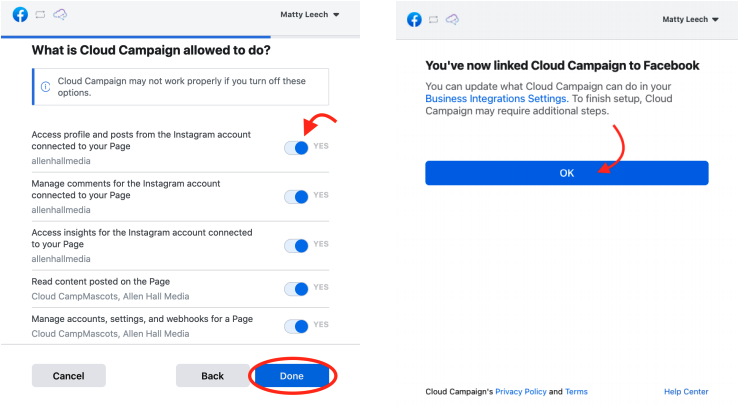Screen dimensions: 739x420
Task: Open the Business Integrations Settings link
Action: 497,99
